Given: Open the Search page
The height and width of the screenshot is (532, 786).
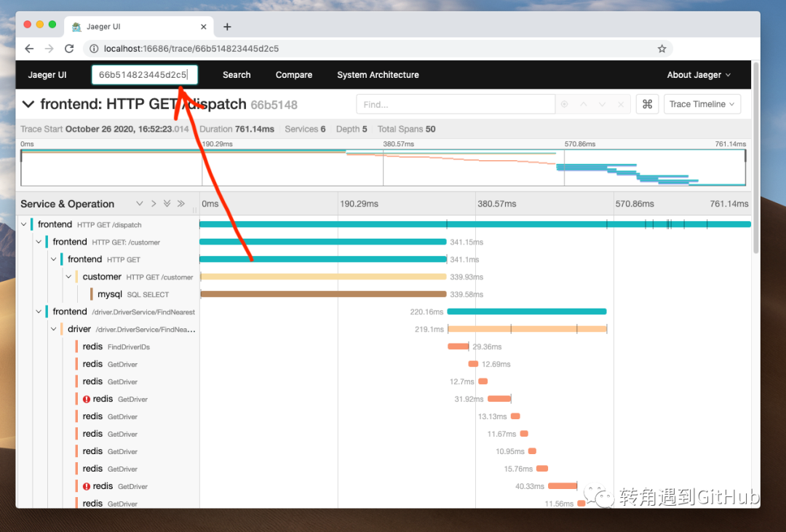Looking at the screenshot, I should pos(237,75).
